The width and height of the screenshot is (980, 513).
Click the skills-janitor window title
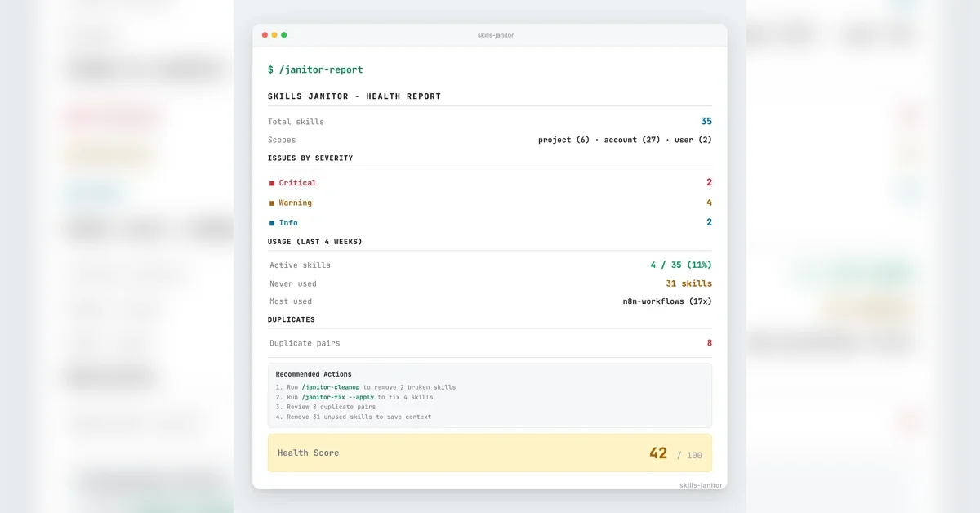[x=496, y=35]
